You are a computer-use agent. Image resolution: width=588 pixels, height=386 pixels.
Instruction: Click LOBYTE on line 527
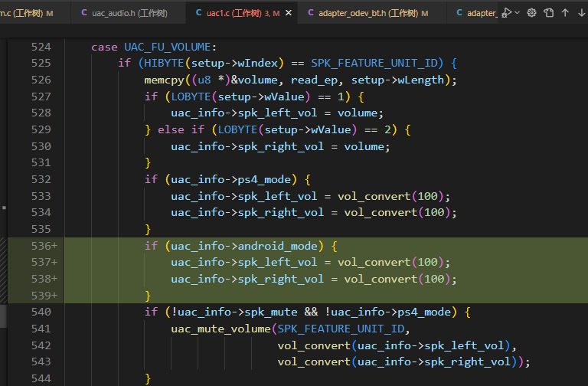[x=191, y=96]
